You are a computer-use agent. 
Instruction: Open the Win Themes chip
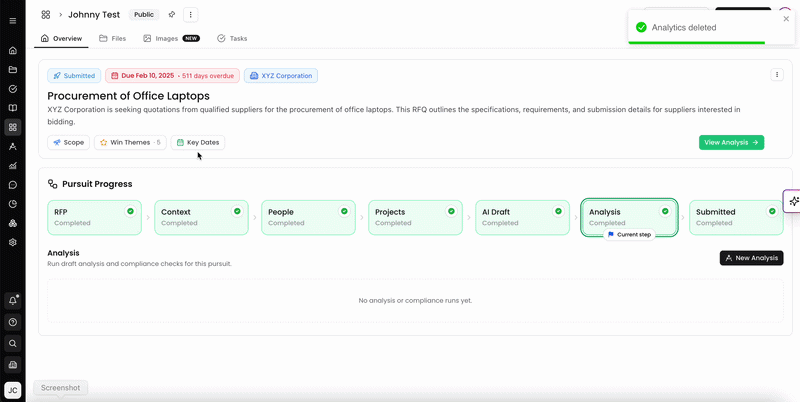point(130,142)
